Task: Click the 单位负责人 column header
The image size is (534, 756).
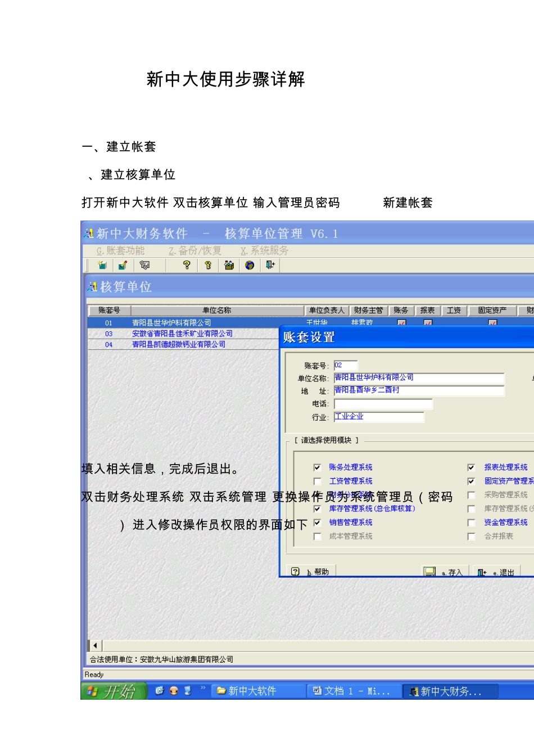Action: [327, 310]
